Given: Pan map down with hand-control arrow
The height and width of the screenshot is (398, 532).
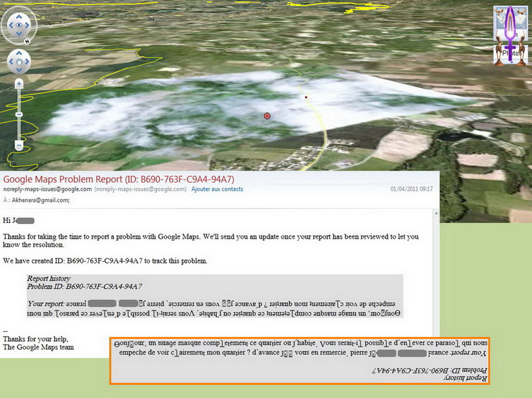Looking at the screenshot, I should (x=19, y=70).
